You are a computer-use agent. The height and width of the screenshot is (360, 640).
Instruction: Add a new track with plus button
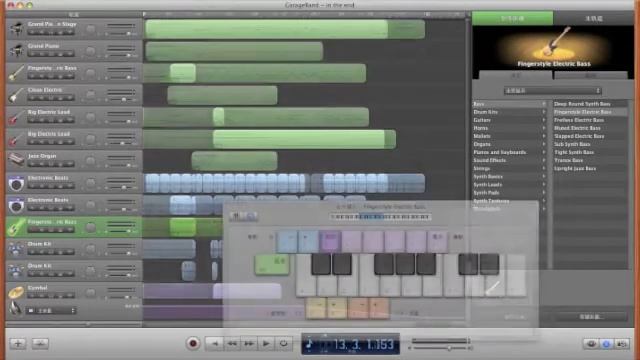18,344
